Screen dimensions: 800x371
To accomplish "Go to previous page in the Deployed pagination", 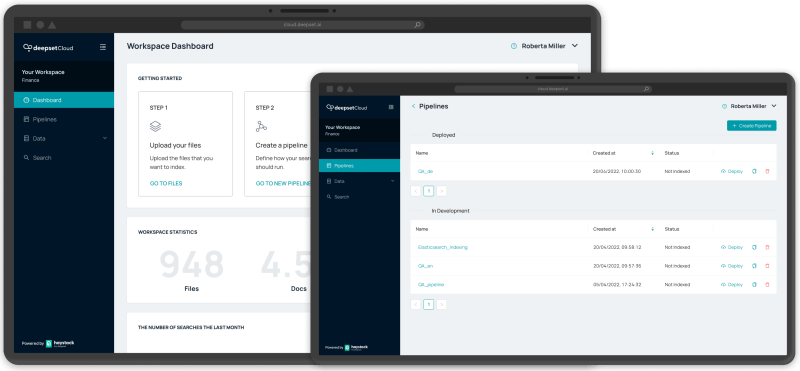I will [416, 191].
